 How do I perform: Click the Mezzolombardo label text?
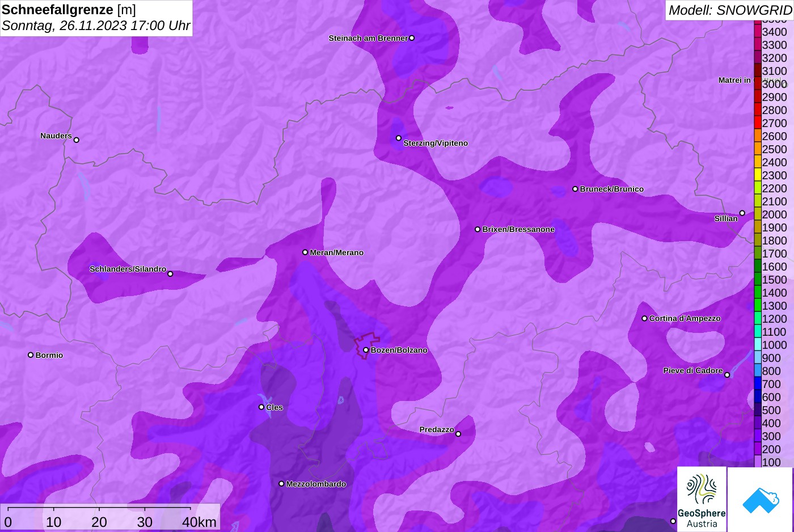tap(316, 484)
